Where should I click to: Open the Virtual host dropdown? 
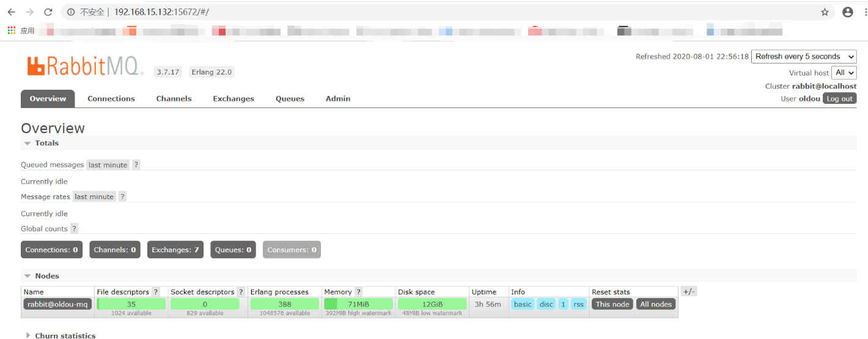point(844,73)
